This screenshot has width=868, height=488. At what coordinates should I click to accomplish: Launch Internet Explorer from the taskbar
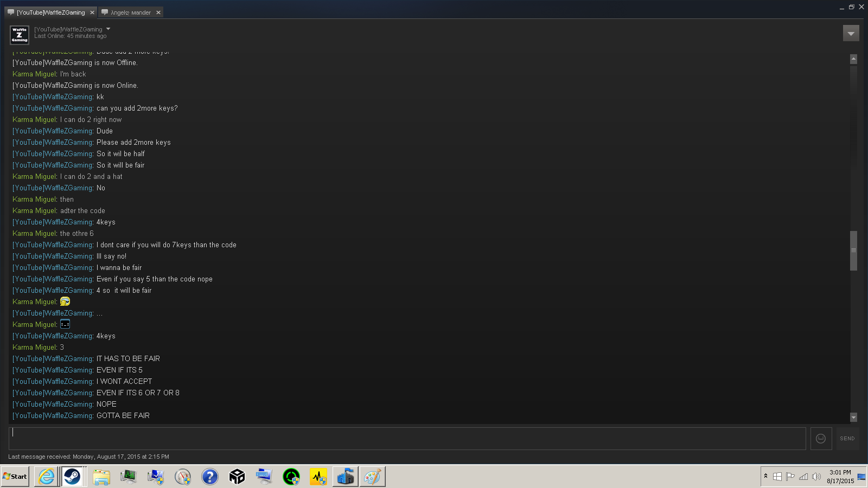[x=47, y=477]
